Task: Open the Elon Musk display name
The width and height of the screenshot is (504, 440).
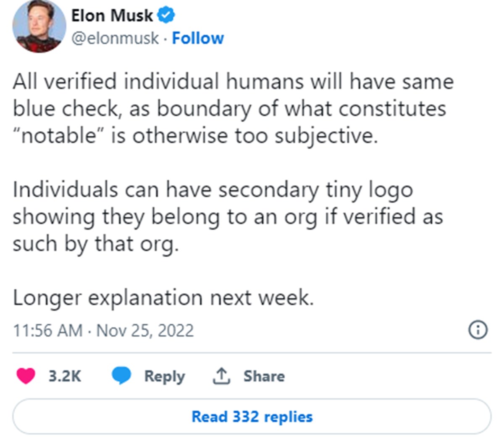Action: (112, 16)
